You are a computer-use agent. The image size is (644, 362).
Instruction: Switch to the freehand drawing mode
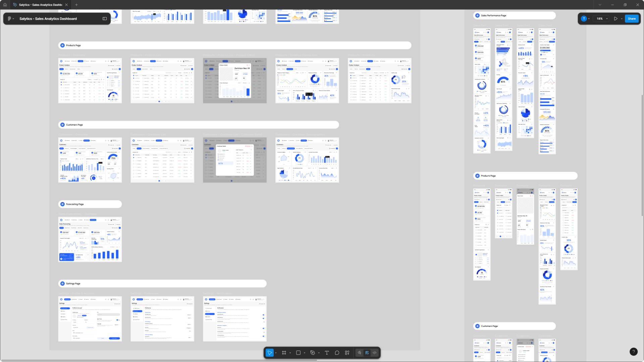(x=359, y=353)
